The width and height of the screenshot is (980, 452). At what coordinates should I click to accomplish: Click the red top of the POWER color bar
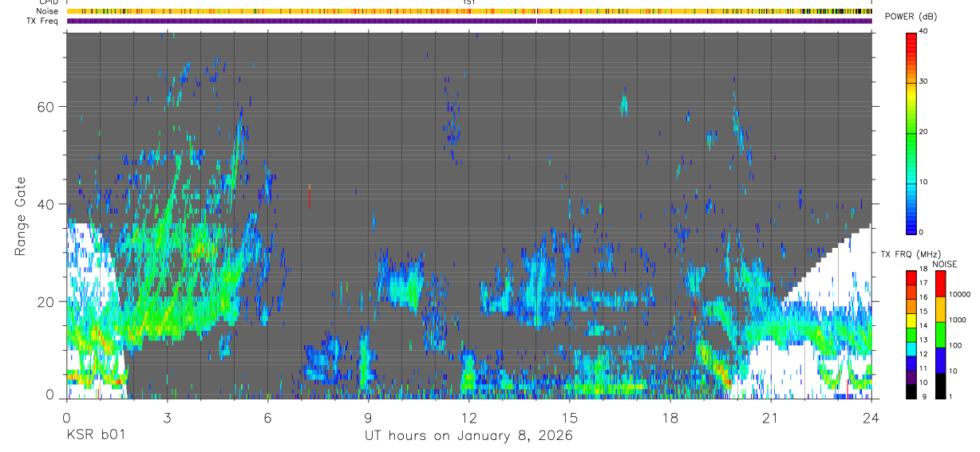pos(911,41)
